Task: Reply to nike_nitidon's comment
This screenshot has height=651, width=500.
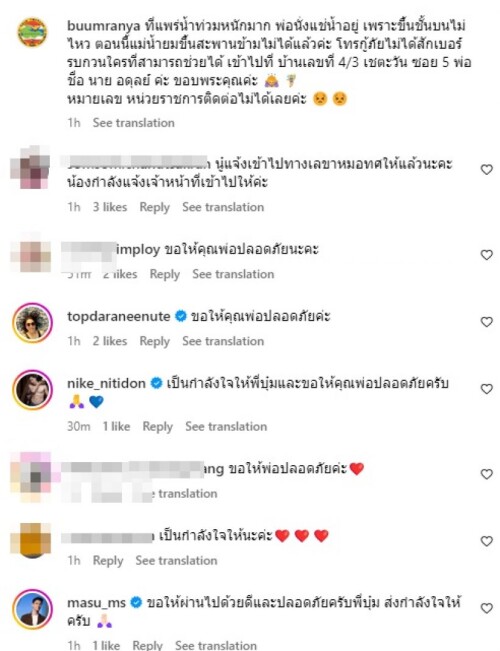Action: click(157, 427)
